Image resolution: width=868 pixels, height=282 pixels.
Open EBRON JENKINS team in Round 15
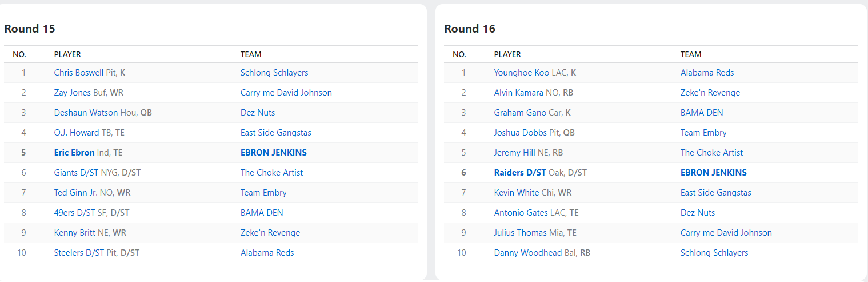click(273, 153)
